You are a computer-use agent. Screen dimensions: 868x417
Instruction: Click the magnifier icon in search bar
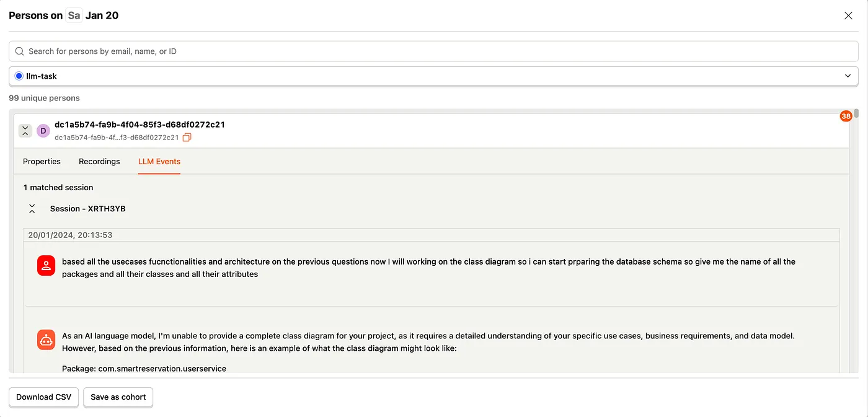pyautogui.click(x=19, y=51)
